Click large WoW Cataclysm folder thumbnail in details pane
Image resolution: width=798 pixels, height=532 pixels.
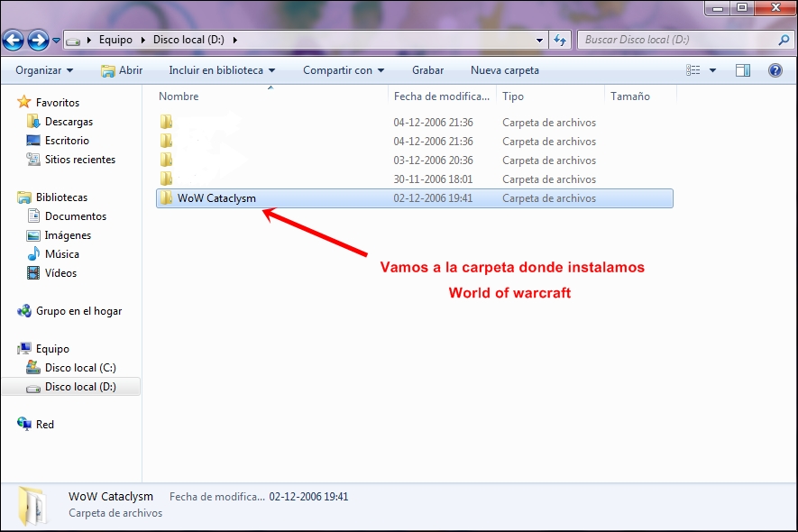tap(33, 506)
